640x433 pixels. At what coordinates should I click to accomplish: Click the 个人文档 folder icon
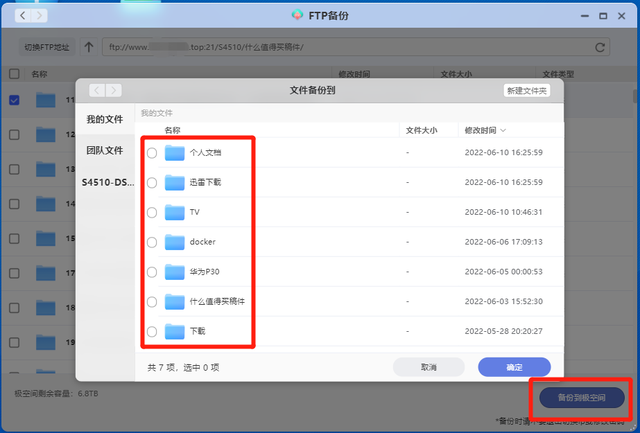175,153
